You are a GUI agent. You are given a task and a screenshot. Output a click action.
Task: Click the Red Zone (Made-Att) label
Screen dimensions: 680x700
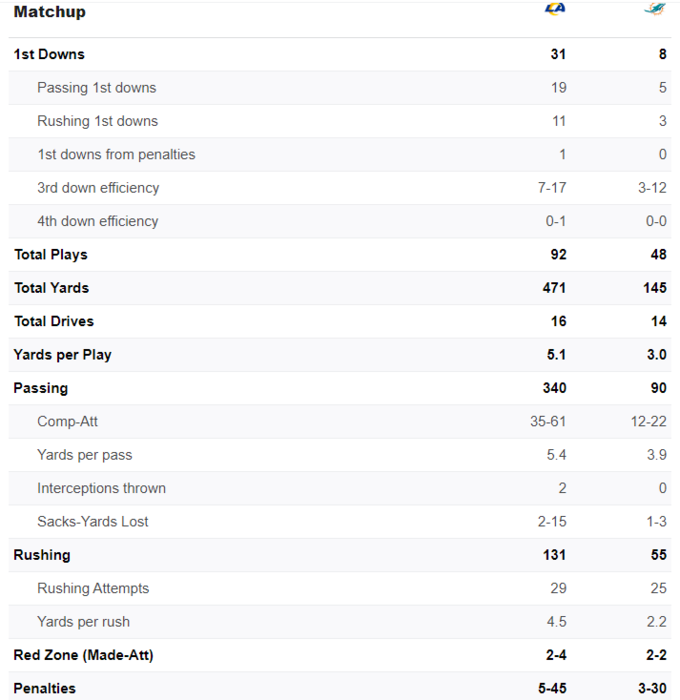(83, 655)
